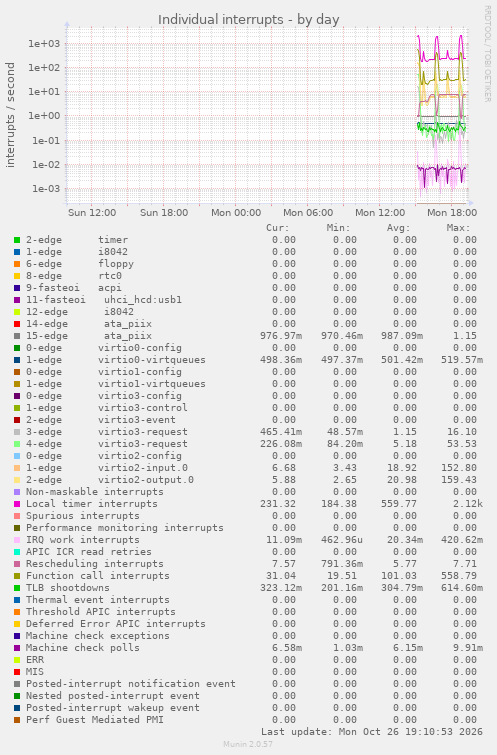Click the Avg: column header

pos(398,228)
